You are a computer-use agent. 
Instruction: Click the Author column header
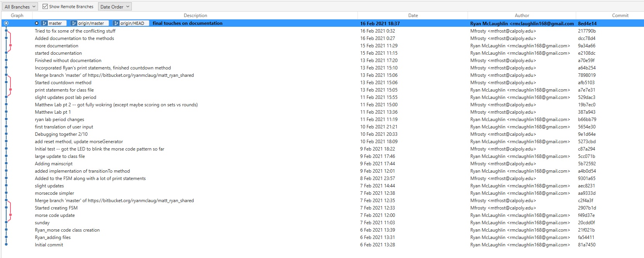pyautogui.click(x=522, y=16)
